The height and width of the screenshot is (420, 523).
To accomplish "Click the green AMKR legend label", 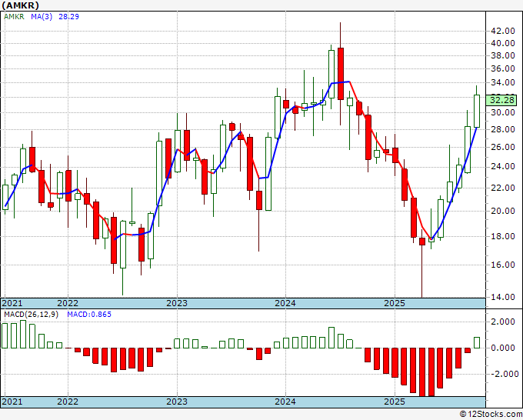I will click(14, 17).
